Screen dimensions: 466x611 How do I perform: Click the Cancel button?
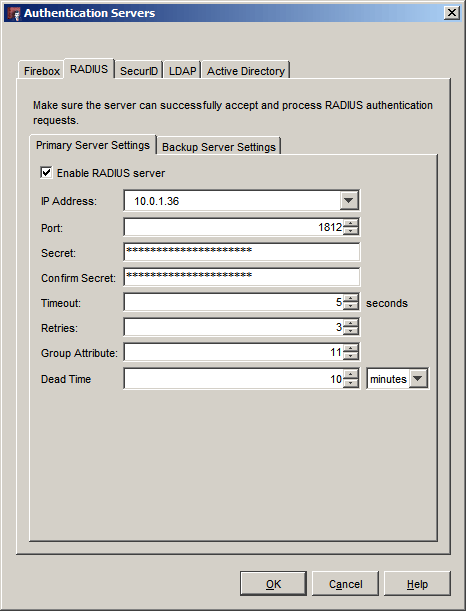pos(345,584)
